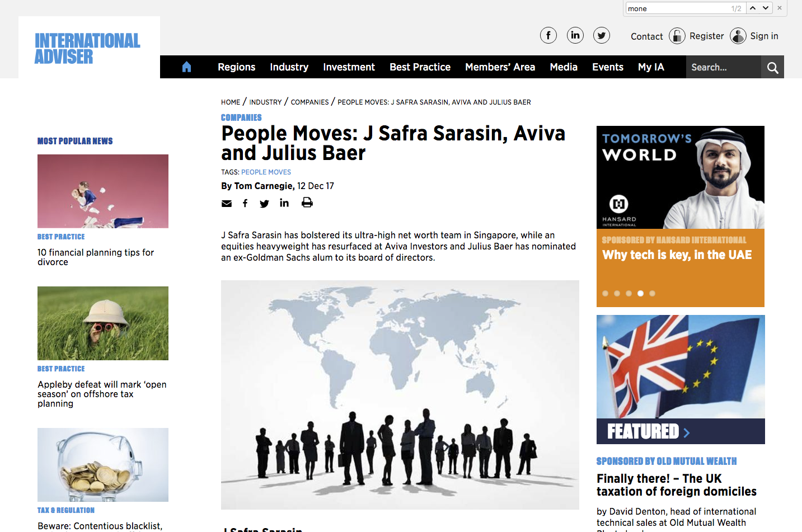Click BEST PRACTICE label above divorce article
This screenshot has width=802, height=532.
coord(61,237)
